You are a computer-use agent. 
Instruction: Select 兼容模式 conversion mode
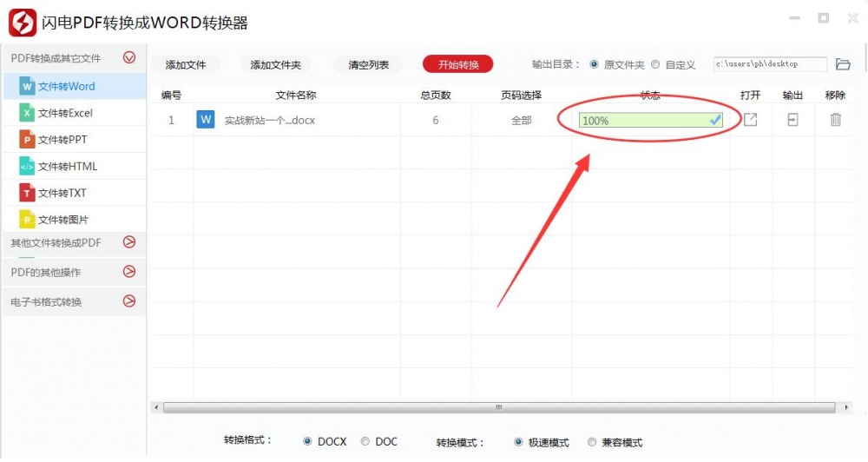[x=592, y=442]
